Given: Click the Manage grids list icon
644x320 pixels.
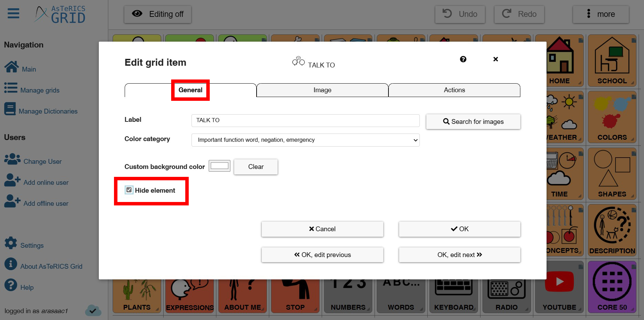Looking at the screenshot, I should click(x=11, y=88).
